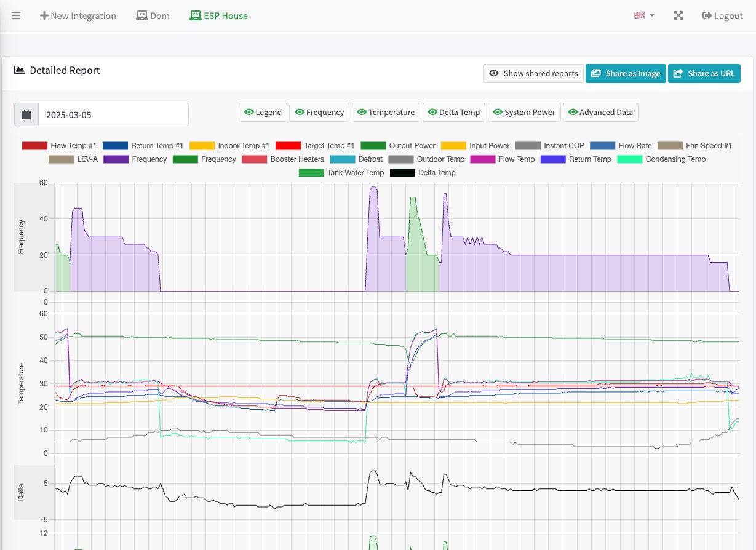The width and height of the screenshot is (756, 550).
Task: Hide the Frequency chart section
Action: [x=319, y=112]
